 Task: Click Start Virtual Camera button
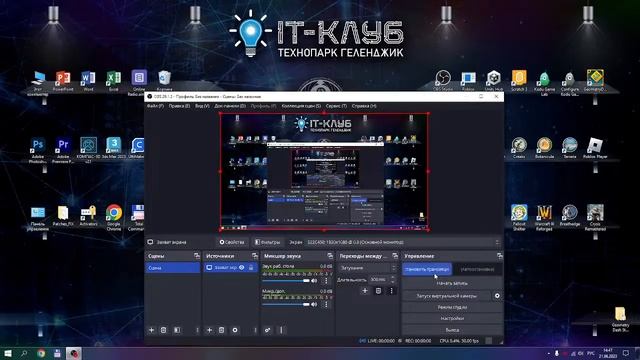coord(447,296)
